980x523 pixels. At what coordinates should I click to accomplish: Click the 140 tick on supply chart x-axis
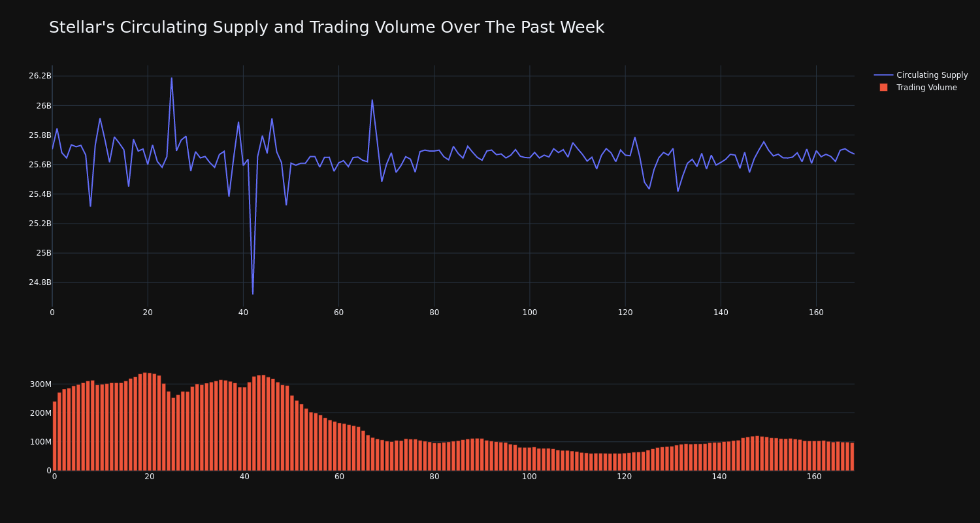[x=721, y=312]
